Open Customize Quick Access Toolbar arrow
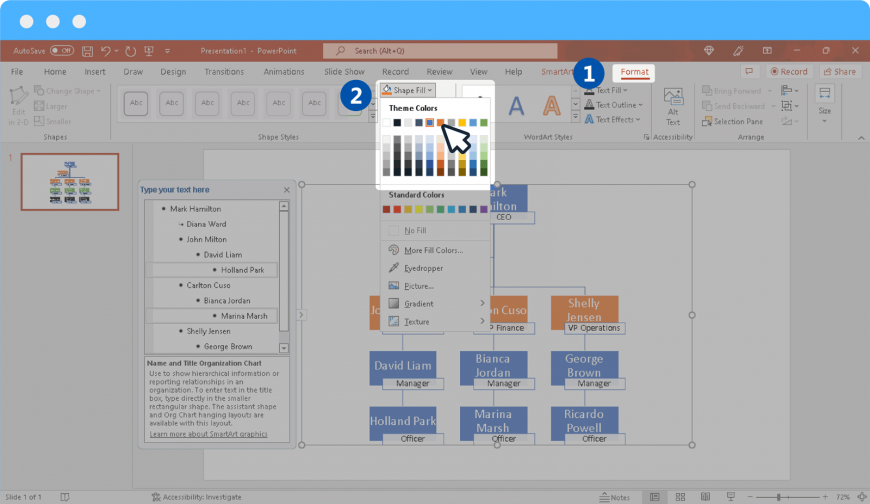 click(x=167, y=51)
